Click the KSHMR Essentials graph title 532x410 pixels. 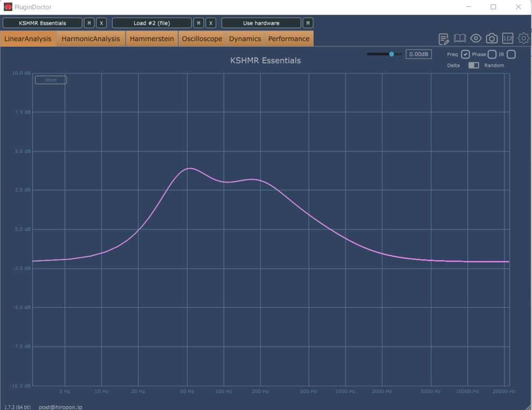coord(265,60)
